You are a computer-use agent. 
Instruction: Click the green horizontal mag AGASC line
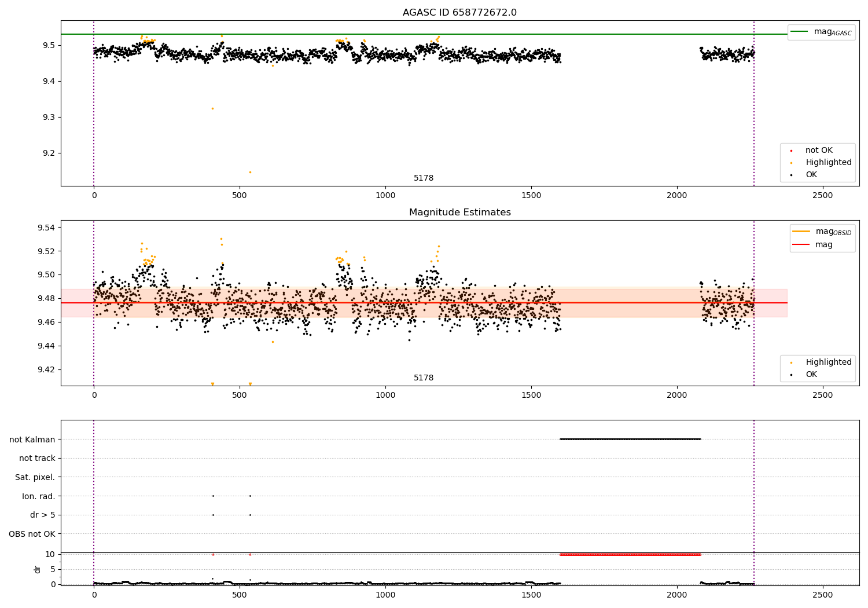click(x=424, y=34)
